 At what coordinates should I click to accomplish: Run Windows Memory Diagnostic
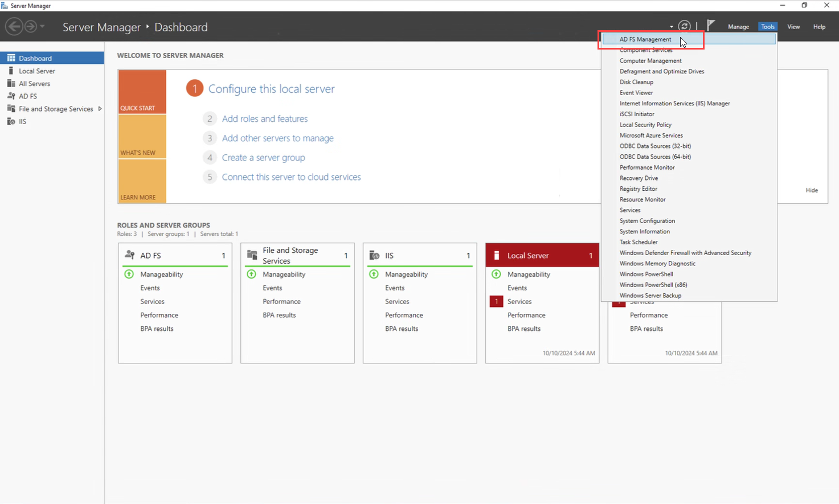[689, 264]
